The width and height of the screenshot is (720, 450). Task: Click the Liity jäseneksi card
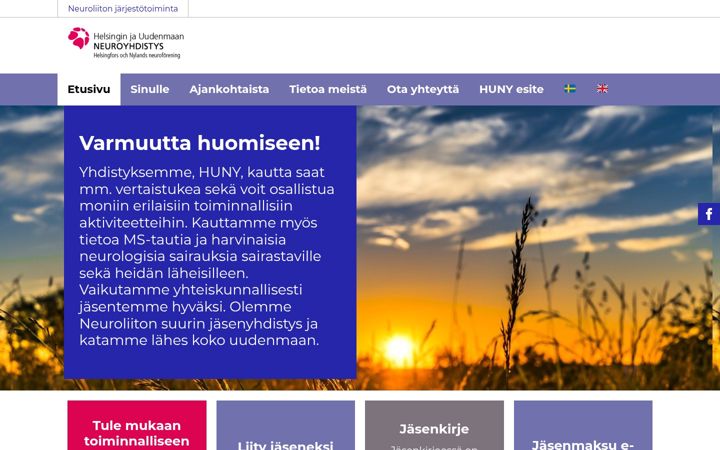(286, 425)
